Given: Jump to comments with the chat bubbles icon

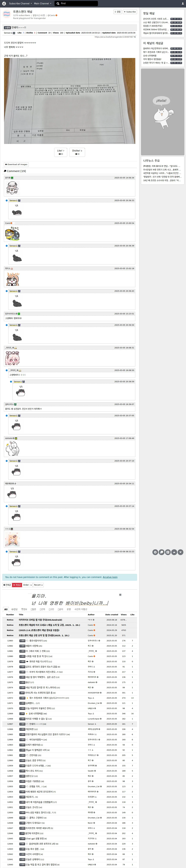Looking at the screenshot, I should pyautogui.click(x=161, y=552).
